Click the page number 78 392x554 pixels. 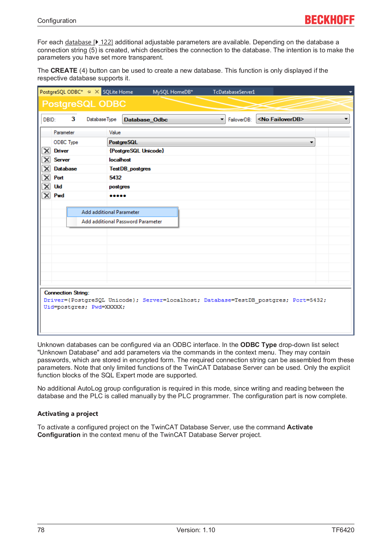click(x=41, y=530)
